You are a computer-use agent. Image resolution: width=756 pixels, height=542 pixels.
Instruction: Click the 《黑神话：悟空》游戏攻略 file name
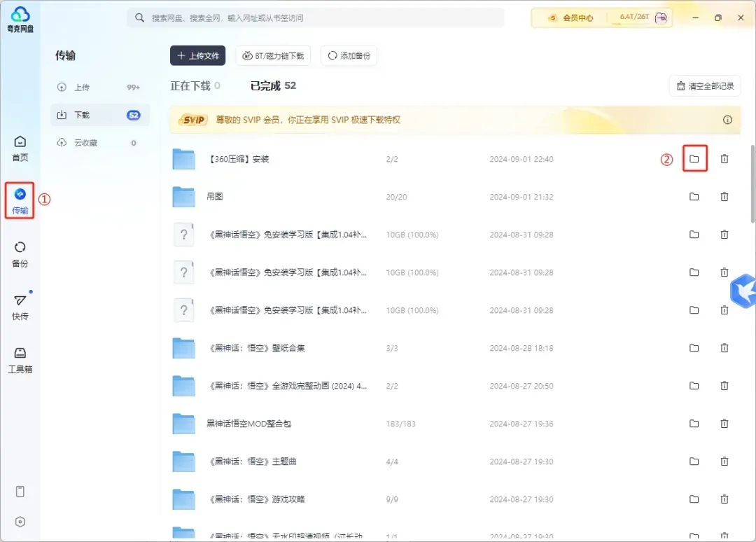click(256, 499)
